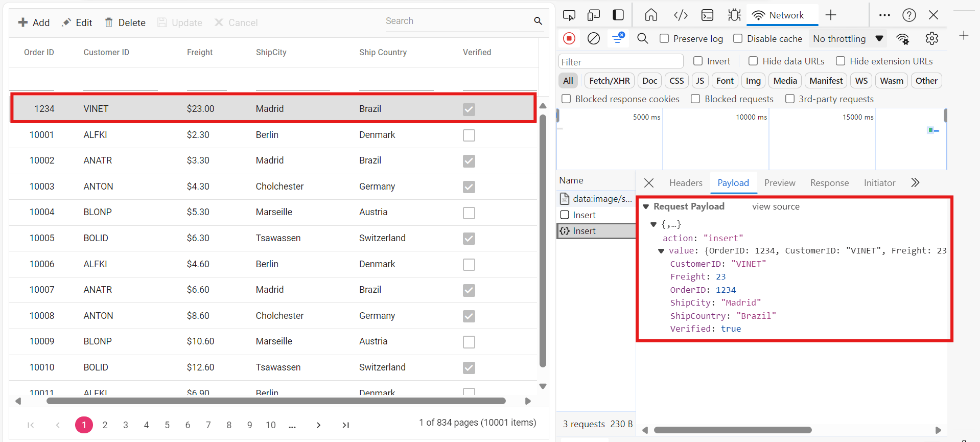This screenshot has width=980, height=442.
Task: Click the inspect element icon
Action: tap(569, 15)
